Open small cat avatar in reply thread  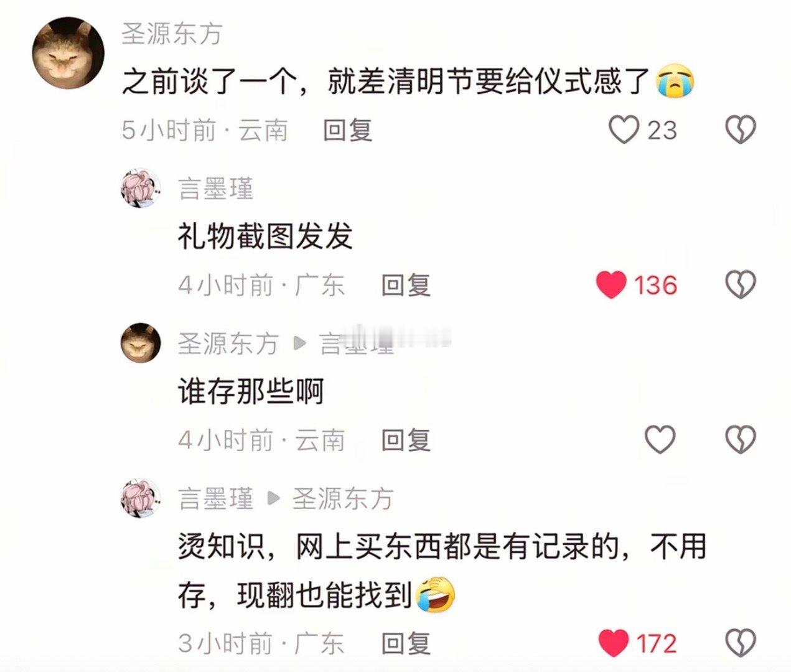[141, 343]
